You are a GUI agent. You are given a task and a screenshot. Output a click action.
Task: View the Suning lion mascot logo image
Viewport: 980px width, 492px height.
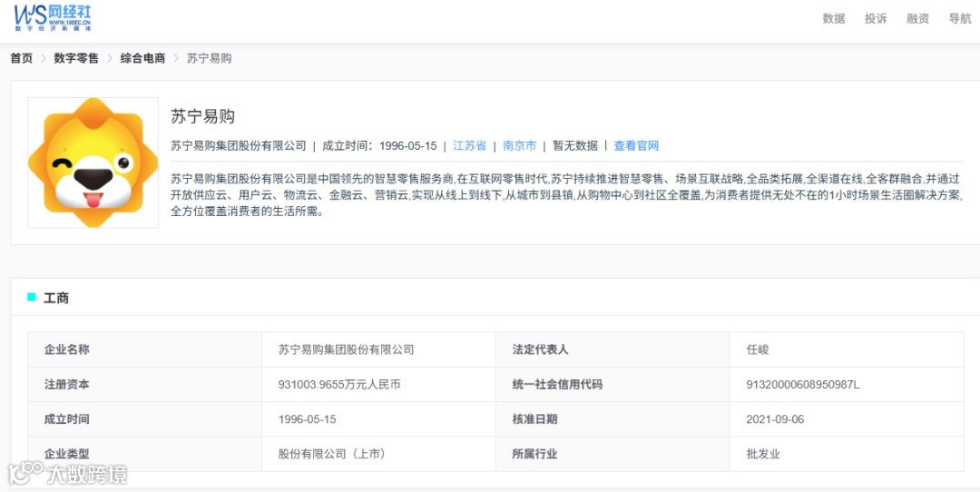(93, 162)
